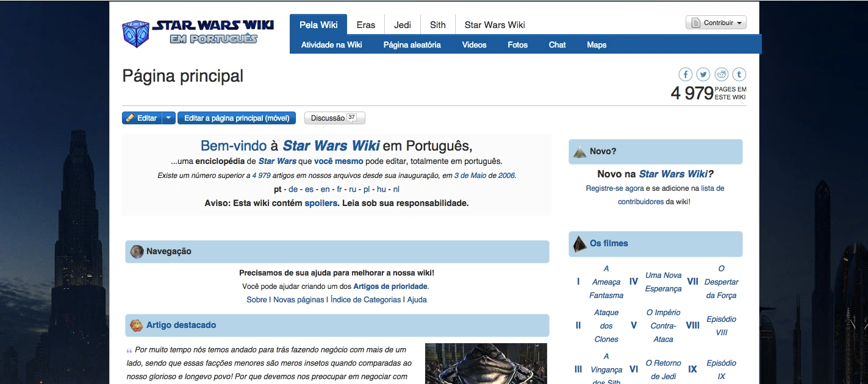Viewport: 868px width, 384px height.
Task: Open film Ataque dos Clones
Action: coord(606,326)
